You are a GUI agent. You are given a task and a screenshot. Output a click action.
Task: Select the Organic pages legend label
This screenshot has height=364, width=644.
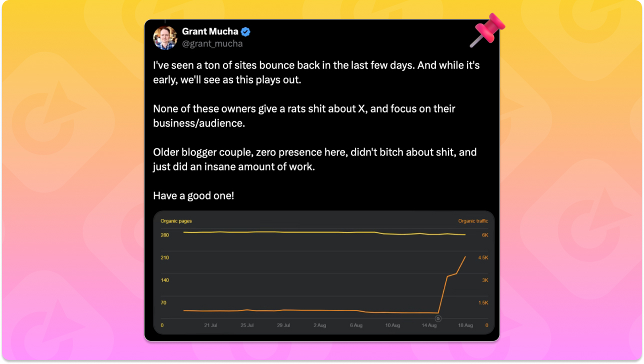(176, 221)
